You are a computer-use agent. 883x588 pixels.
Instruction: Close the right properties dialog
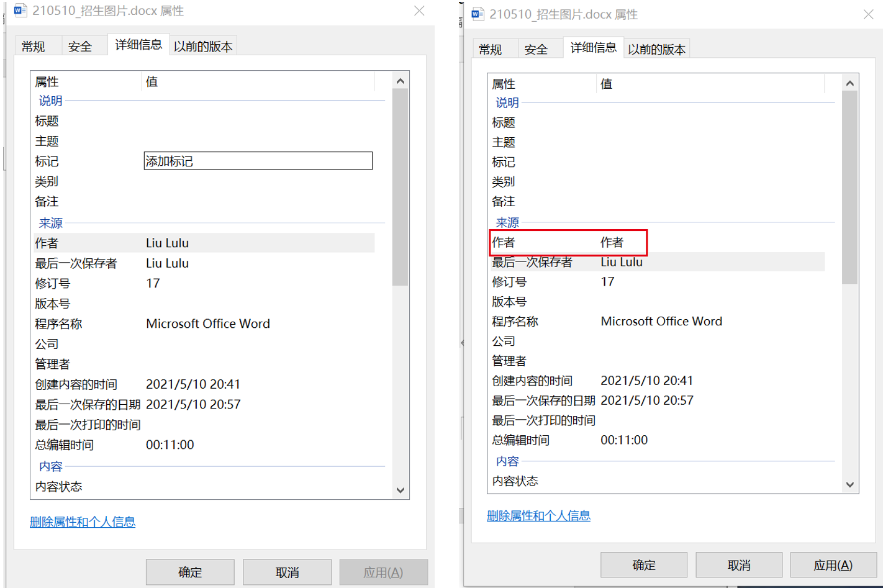[x=868, y=14]
